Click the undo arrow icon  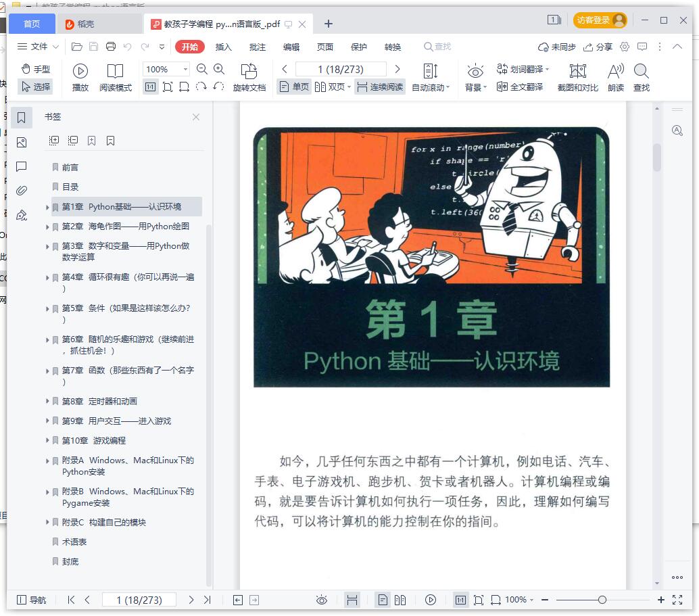coord(128,47)
